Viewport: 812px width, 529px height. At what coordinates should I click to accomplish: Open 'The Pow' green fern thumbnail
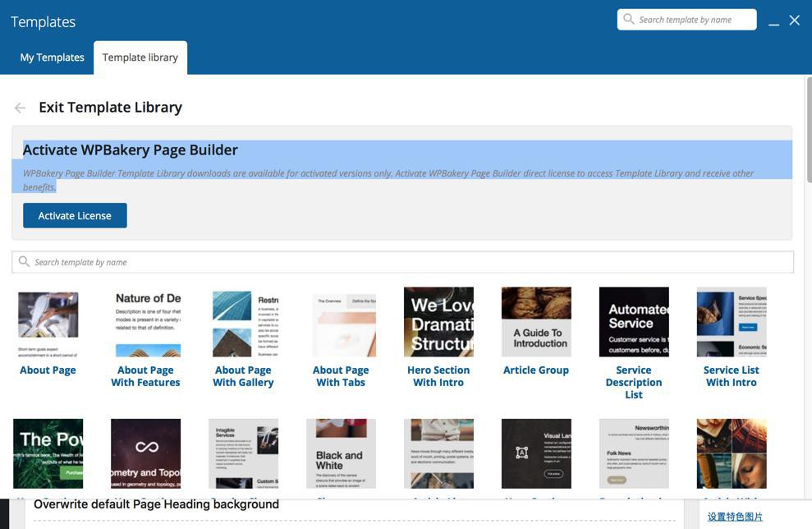[x=48, y=453]
